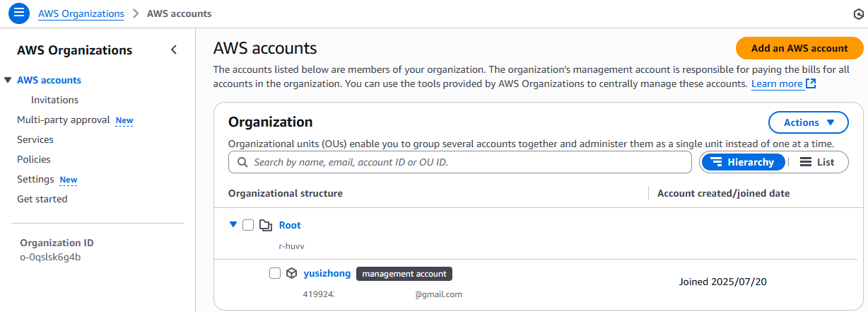Click the root ID r-huvv
The image size is (868, 312).
pos(292,246)
